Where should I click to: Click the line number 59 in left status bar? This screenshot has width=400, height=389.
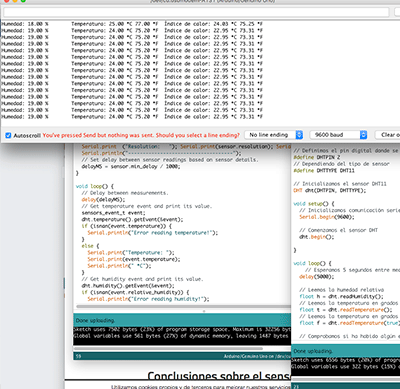point(78,356)
